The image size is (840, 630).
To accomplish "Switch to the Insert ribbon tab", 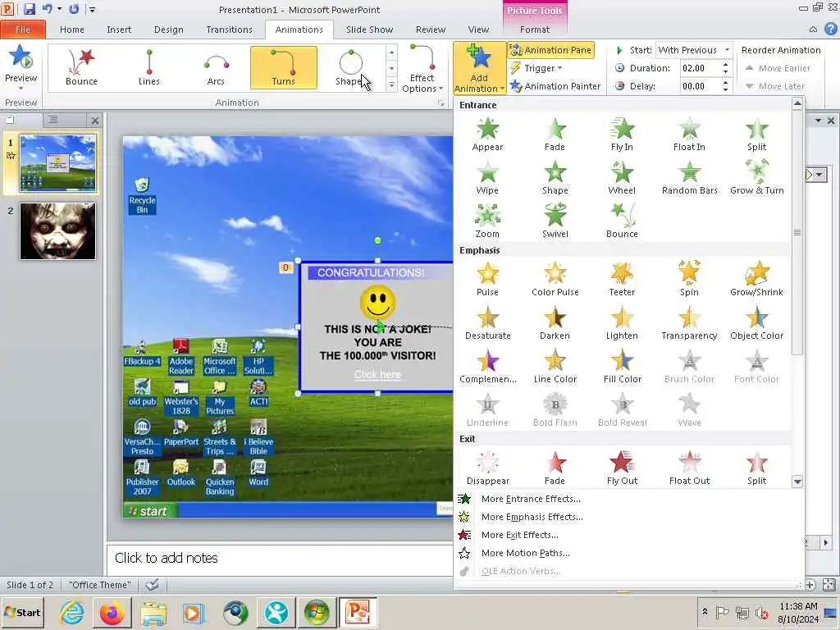I will pyautogui.click(x=119, y=30).
